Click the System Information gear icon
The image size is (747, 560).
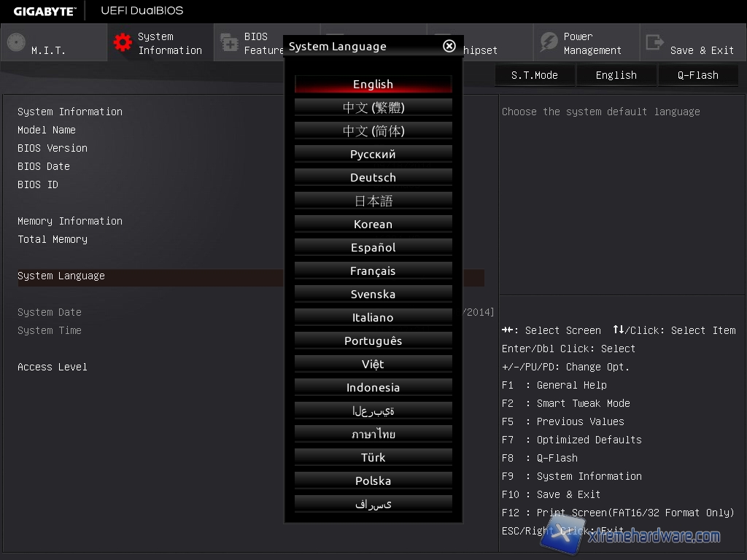click(122, 43)
